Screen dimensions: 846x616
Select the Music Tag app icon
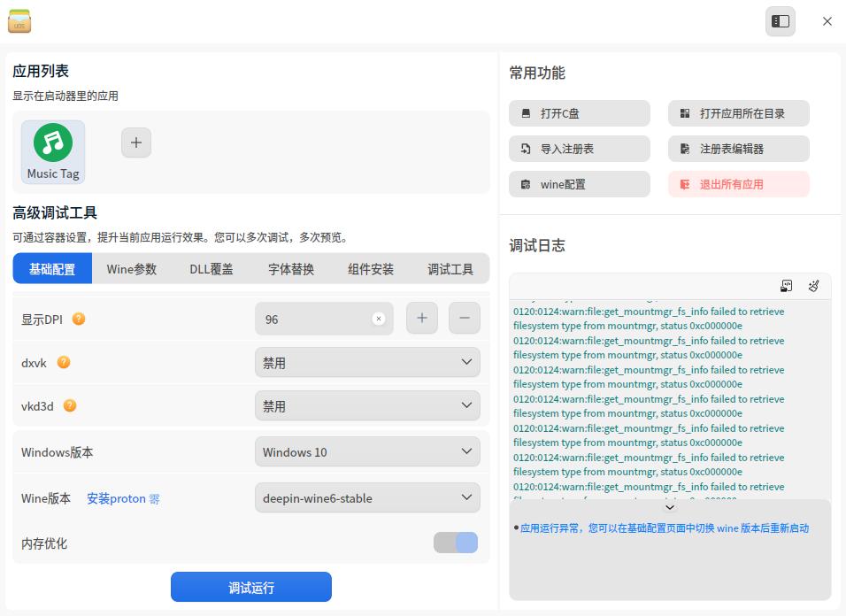click(53, 152)
